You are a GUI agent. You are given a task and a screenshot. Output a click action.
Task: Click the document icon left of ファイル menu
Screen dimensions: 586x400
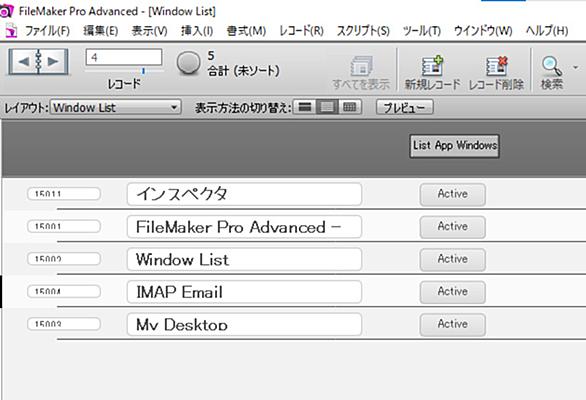[12, 31]
